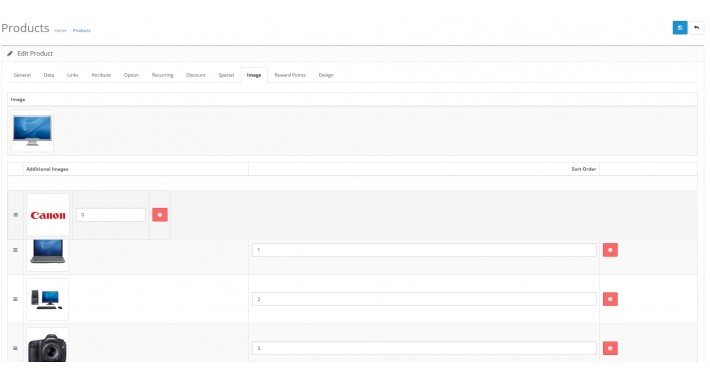The width and height of the screenshot is (710, 380).
Task: Go to the Design tab
Action: click(326, 75)
